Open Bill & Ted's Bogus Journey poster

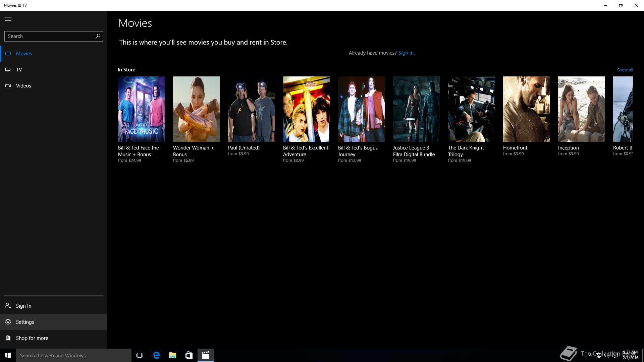[x=362, y=109]
